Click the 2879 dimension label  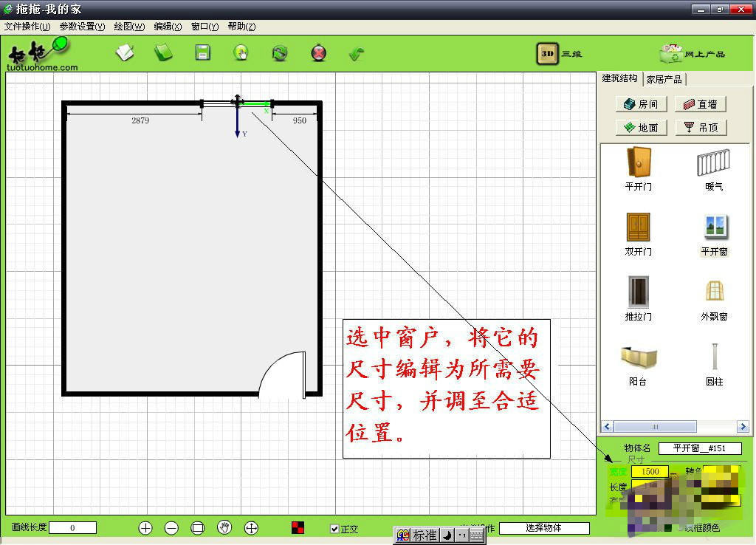pyautogui.click(x=140, y=120)
